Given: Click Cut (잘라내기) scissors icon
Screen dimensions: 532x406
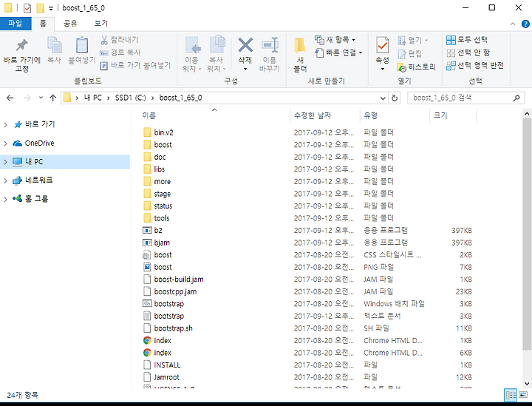Looking at the screenshot, I should [104, 40].
